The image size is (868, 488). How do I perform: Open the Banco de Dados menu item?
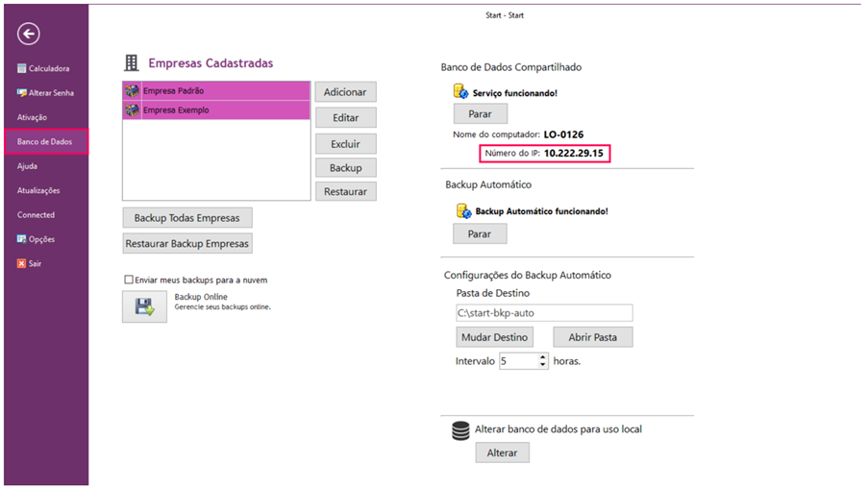coord(44,142)
